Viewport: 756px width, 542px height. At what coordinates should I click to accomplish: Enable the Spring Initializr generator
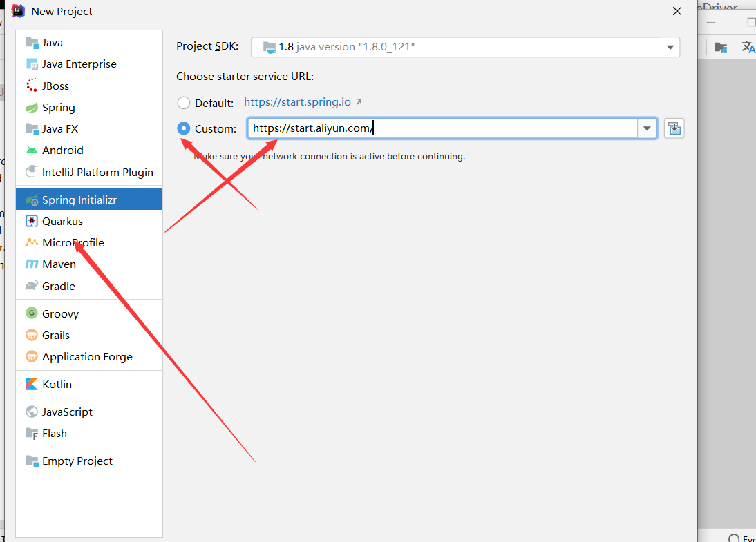click(x=78, y=199)
